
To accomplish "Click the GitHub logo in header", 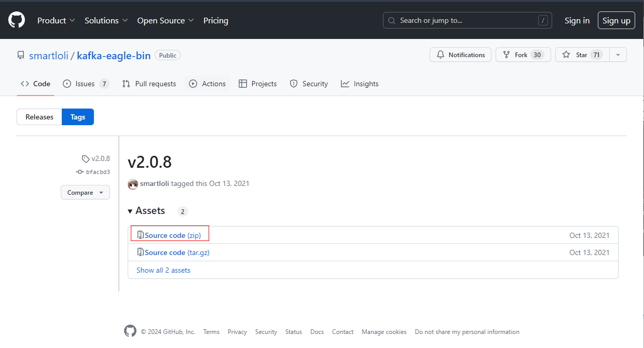I will [x=17, y=20].
